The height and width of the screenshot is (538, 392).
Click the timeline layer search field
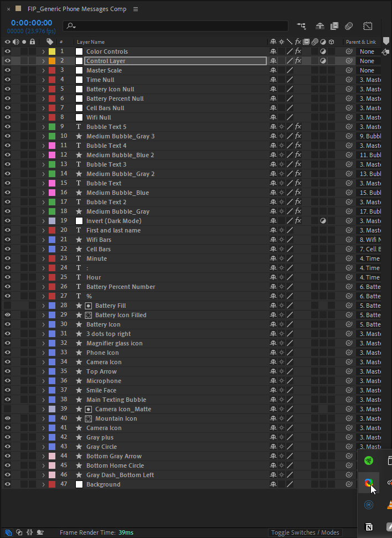pos(176,25)
